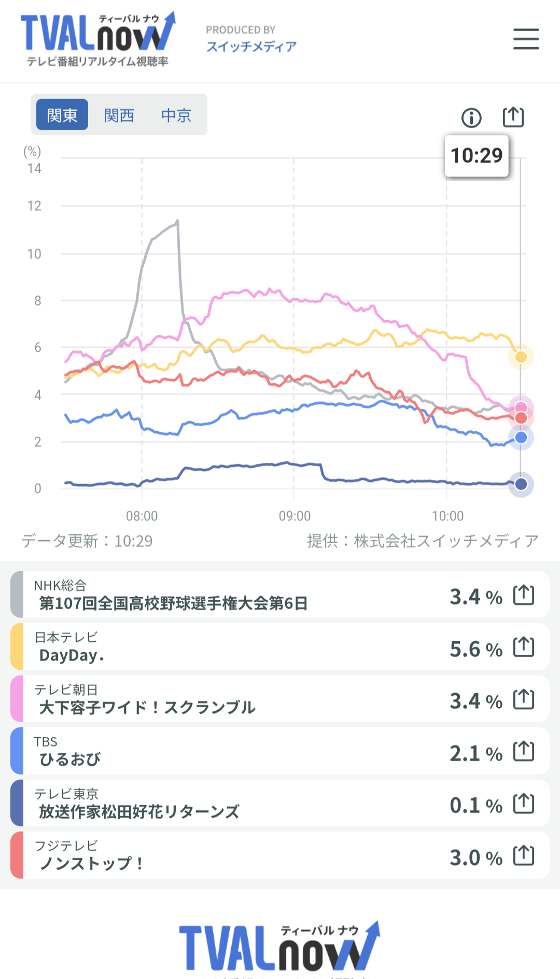
Task: Share the フジテレビ ノンストップ rating
Action: click(524, 856)
